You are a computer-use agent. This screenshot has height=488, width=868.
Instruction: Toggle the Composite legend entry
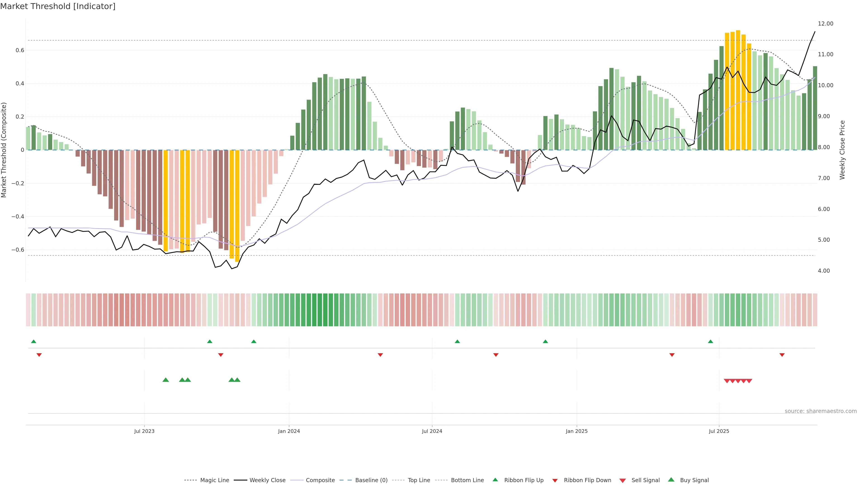point(320,480)
